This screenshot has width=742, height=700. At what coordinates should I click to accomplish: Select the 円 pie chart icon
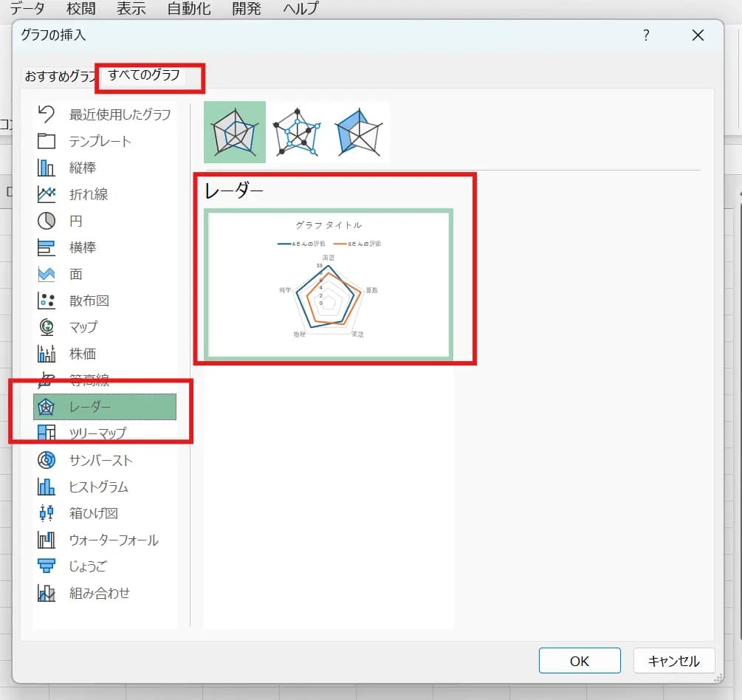click(47, 221)
